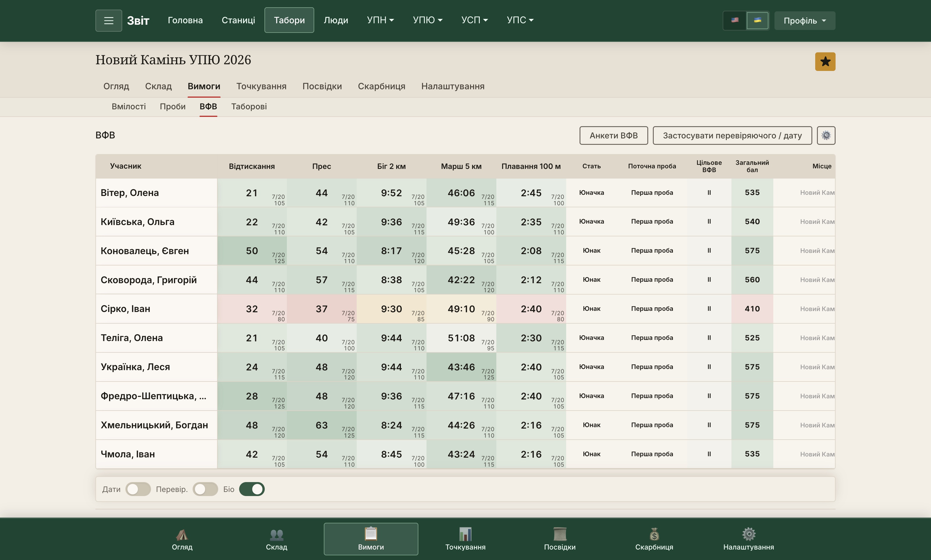Viewport: 931px width, 560px height.
Task: Open Огляд in bottom navigation bar
Action: (182, 539)
